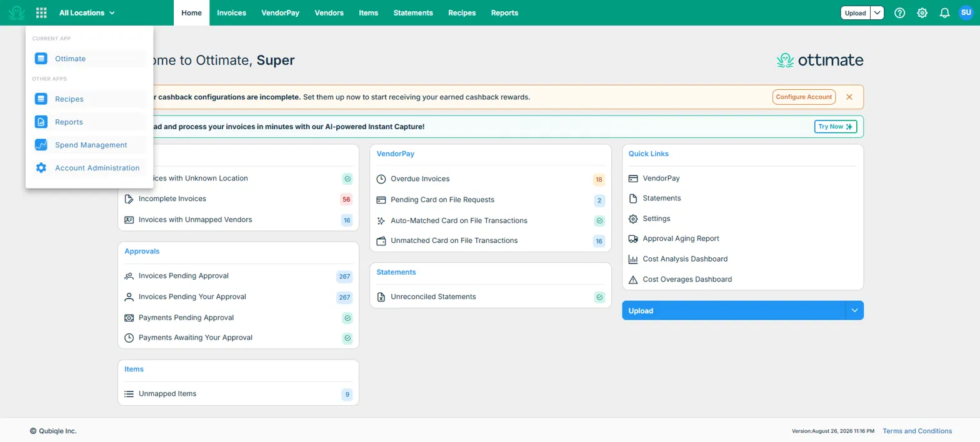
Task: Click Unreconciled Statements file icon
Action: tap(381, 297)
